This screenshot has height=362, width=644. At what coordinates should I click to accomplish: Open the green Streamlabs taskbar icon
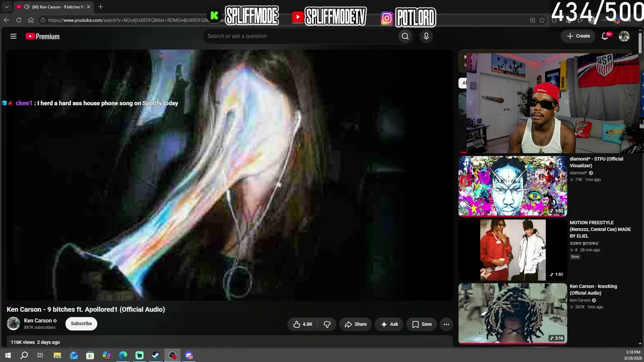point(139,355)
